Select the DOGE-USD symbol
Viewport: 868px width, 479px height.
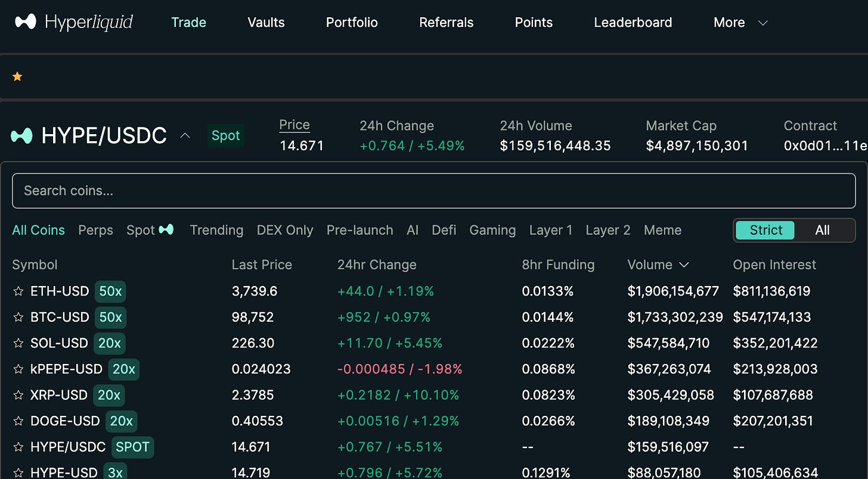(x=65, y=421)
